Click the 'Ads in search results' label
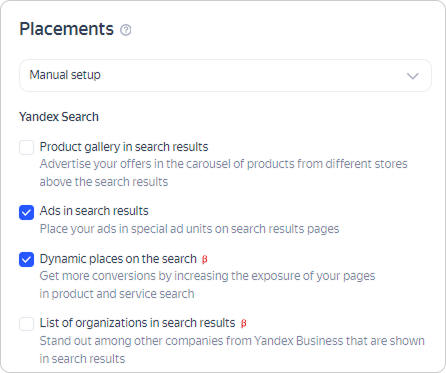446x373 pixels. (x=94, y=211)
